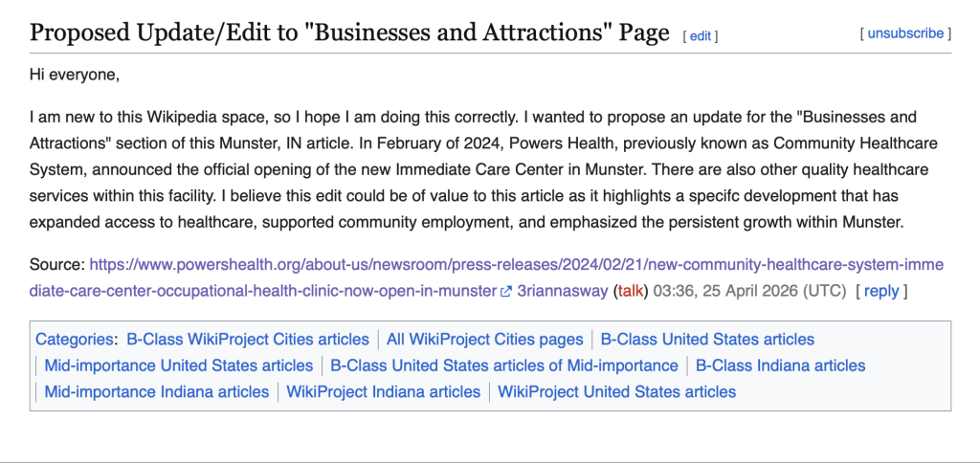The height and width of the screenshot is (464, 980).
Task: Visit Mid-importance United States articles category
Action: 179,365
